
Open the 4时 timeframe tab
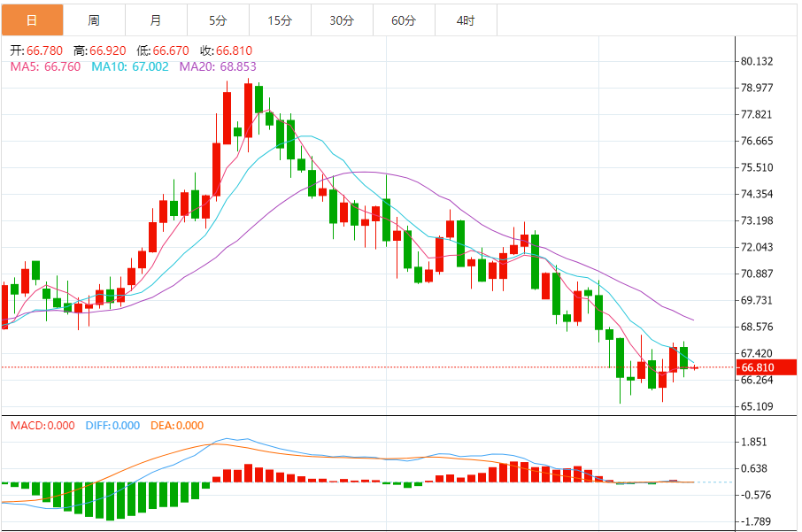coord(466,20)
